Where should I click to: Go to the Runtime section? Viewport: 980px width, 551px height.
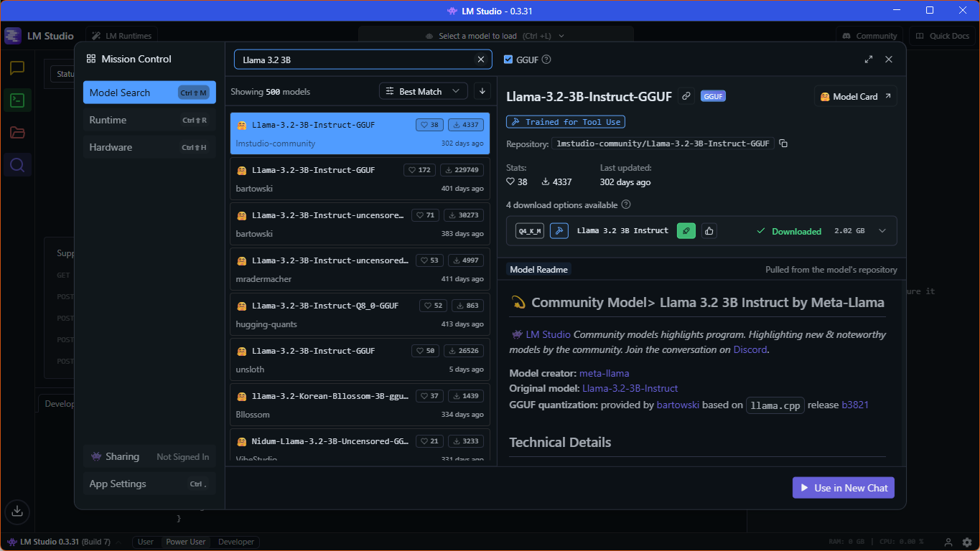149,120
